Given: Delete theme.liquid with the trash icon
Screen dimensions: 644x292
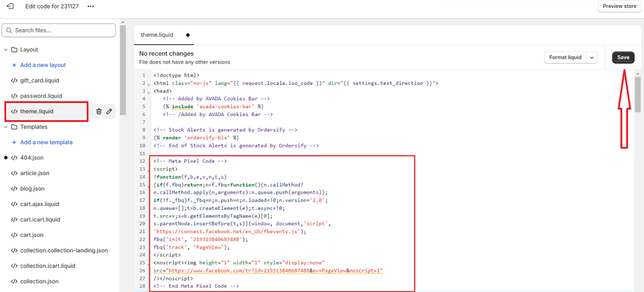Looking at the screenshot, I should point(99,111).
